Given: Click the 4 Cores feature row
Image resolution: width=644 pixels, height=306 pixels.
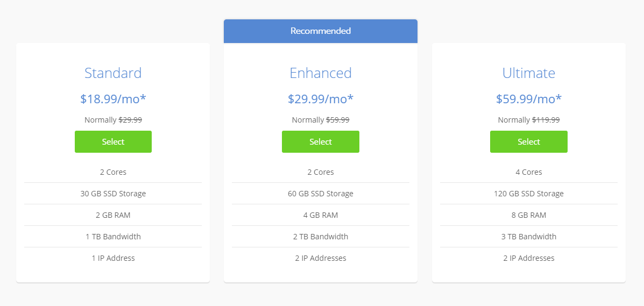Looking at the screenshot, I should 528,172.
